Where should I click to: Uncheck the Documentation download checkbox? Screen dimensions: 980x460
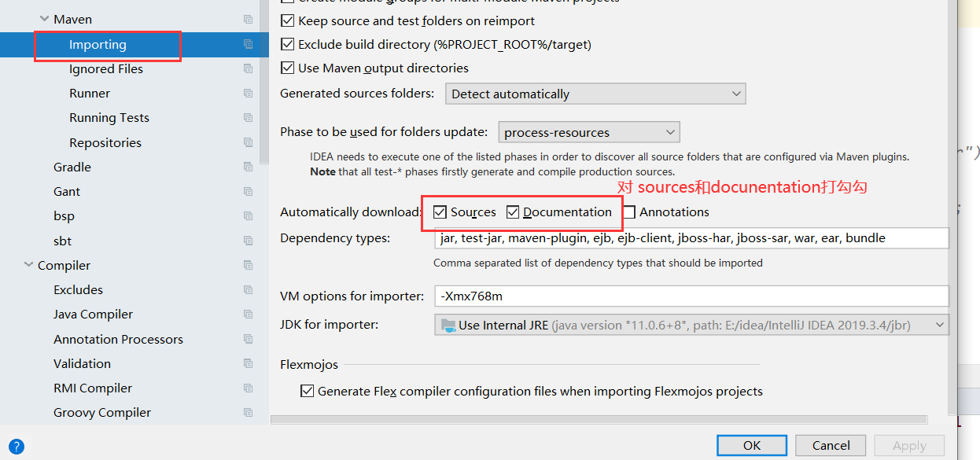coord(513,212)
